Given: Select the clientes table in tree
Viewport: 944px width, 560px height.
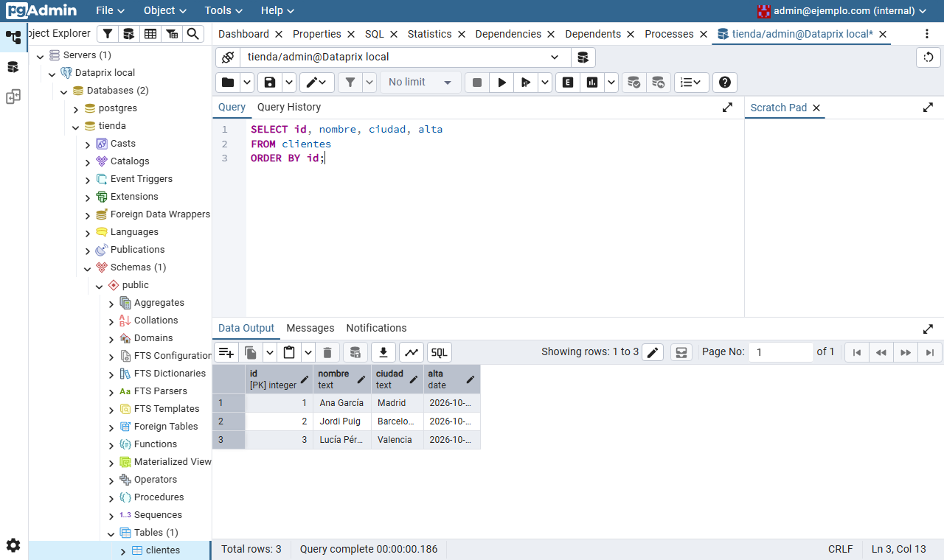Looking at the screenshot, I should [x=163, y=550].
